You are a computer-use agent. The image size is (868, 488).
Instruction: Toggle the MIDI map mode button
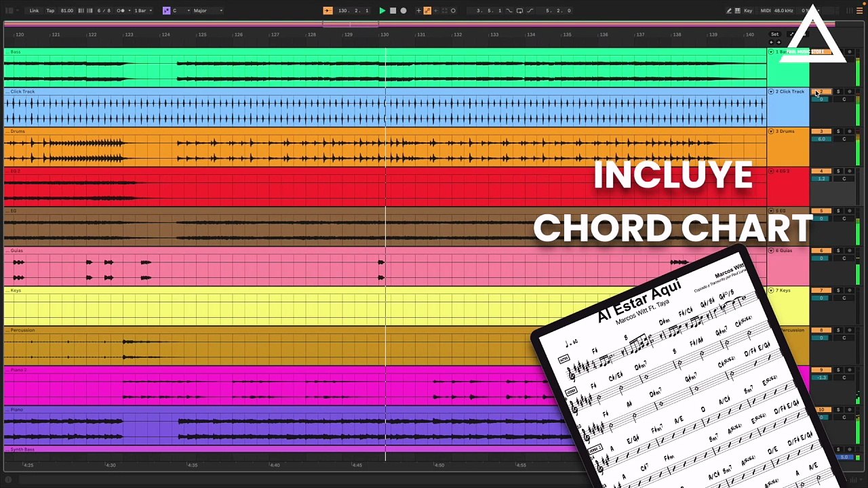coord(766,11)
